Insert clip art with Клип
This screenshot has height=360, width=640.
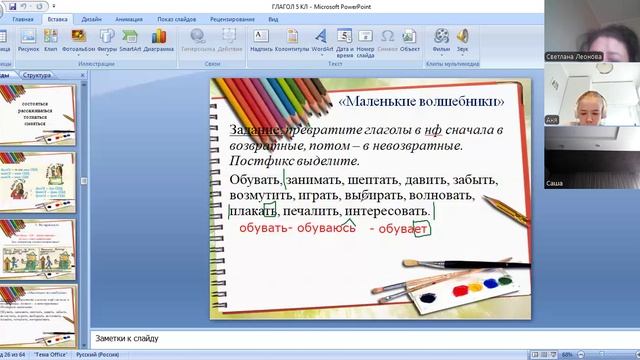click(51, 40)
